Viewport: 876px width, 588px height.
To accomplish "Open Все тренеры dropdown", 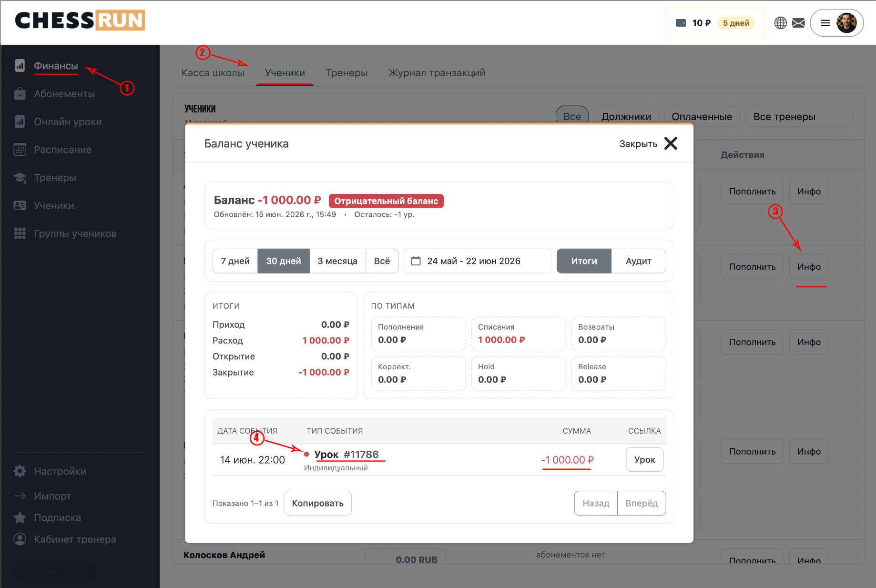I will [x=799, y=116].
